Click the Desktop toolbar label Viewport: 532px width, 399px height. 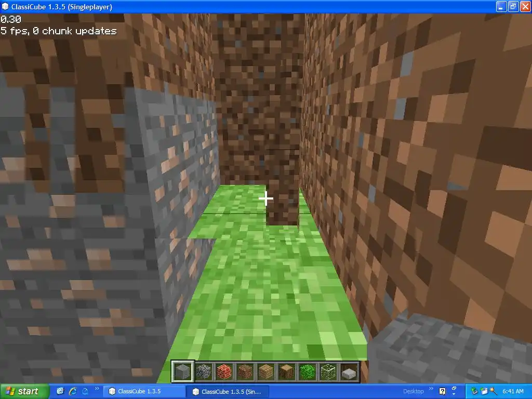tap(413, 392)
